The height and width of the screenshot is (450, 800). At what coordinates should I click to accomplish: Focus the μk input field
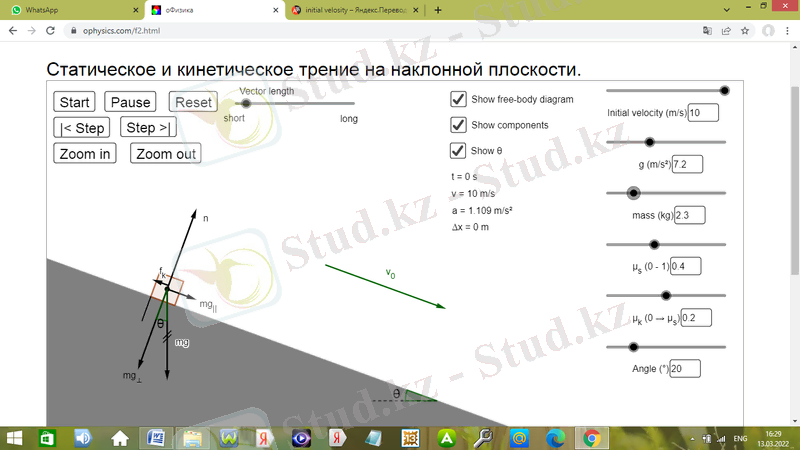click(x=696, y=318)
